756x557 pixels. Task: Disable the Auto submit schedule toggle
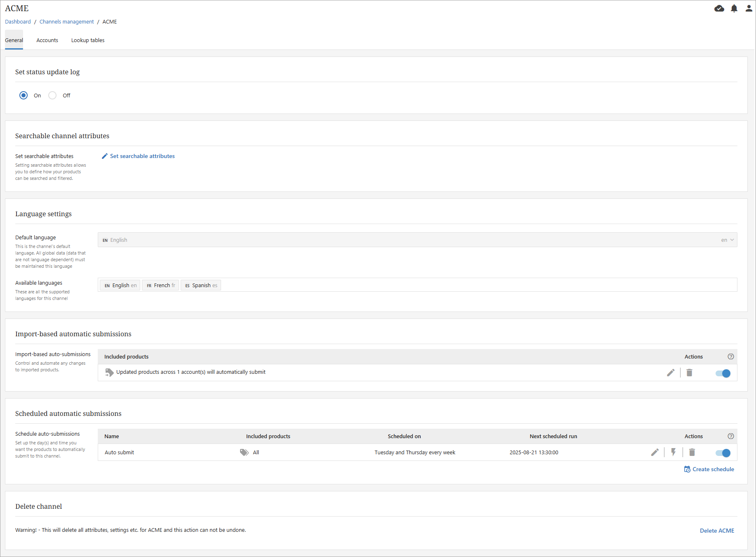[723, 453]
